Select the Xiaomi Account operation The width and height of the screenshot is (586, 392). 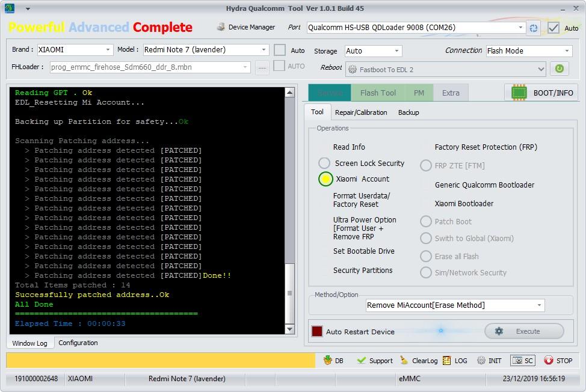(x=325, y=179)
